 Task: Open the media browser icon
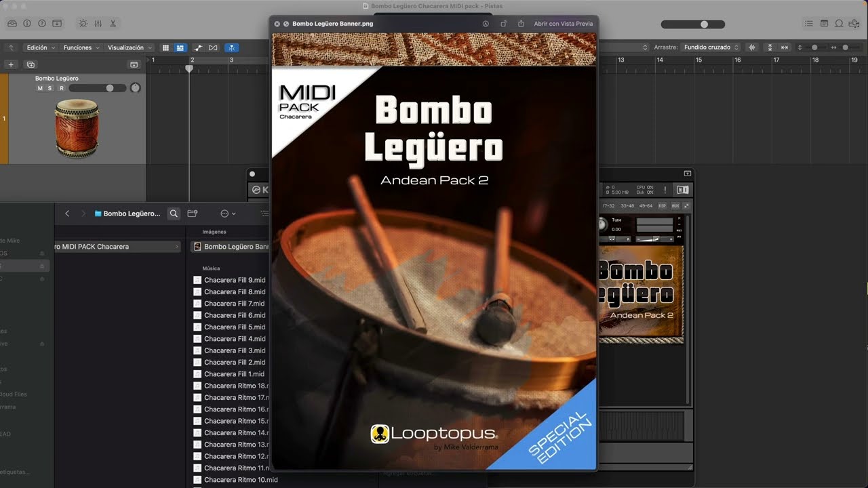[x=854, y=23]
